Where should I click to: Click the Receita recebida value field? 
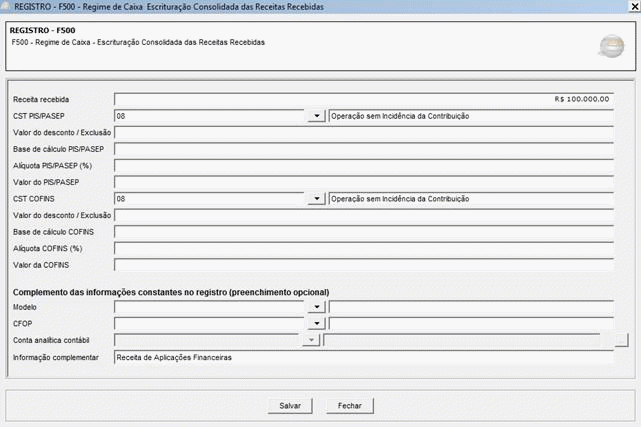coord(364,99)
